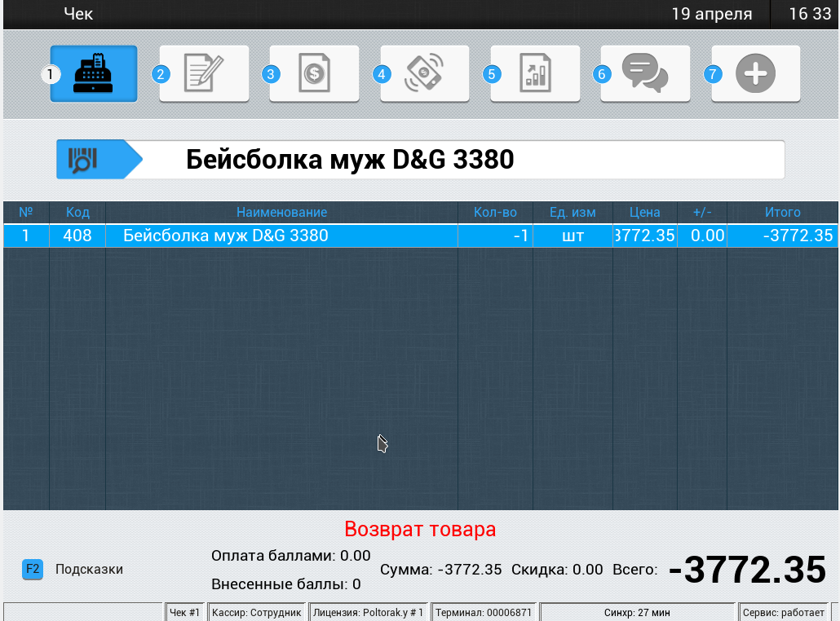
Task: Select the Наименование column header
Action: click(282, 213)
